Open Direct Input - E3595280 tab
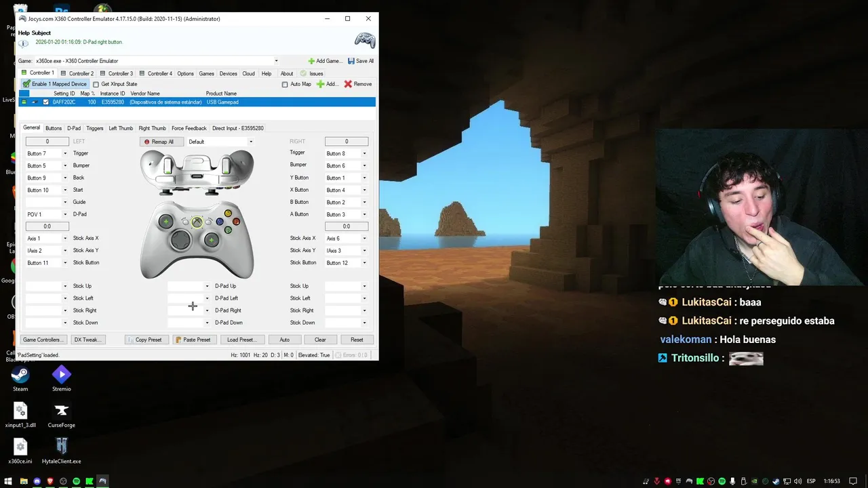The height and width of the screenshot is (488, 868). click(238, 128)
